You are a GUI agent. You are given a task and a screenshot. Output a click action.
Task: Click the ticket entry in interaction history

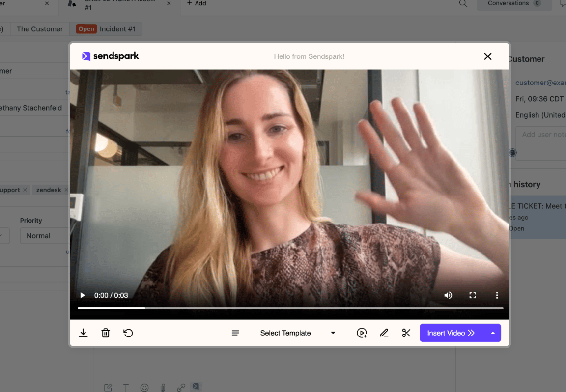pos(538,217)
